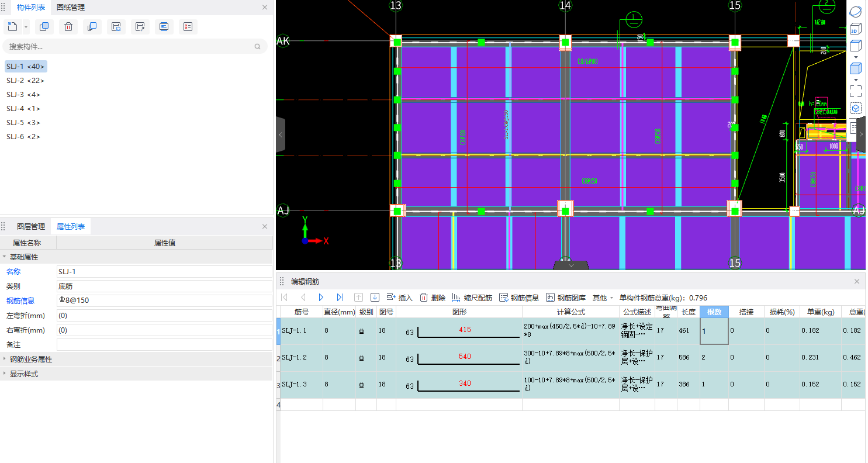868x463 pixels.
Task: Switch to the 构件列表 tab
Action: (31, 8)
